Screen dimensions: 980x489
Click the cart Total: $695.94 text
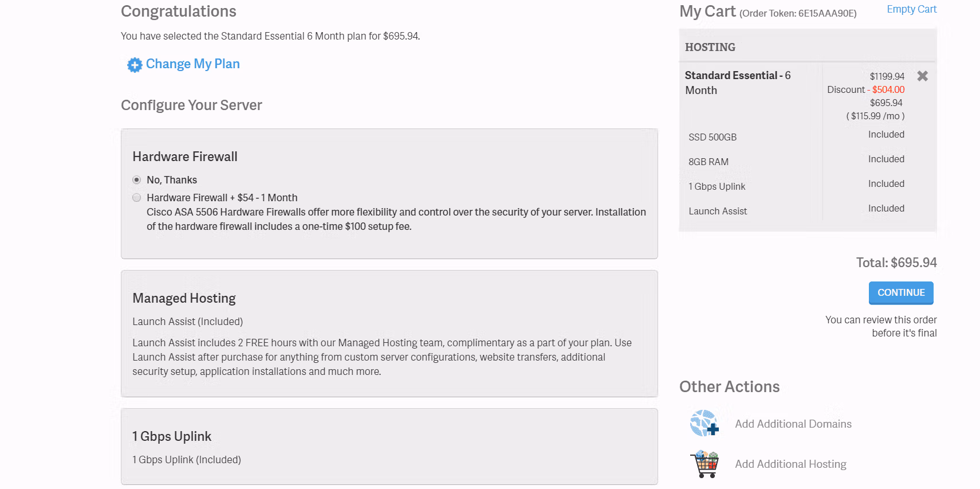click(x=896, y=263)
